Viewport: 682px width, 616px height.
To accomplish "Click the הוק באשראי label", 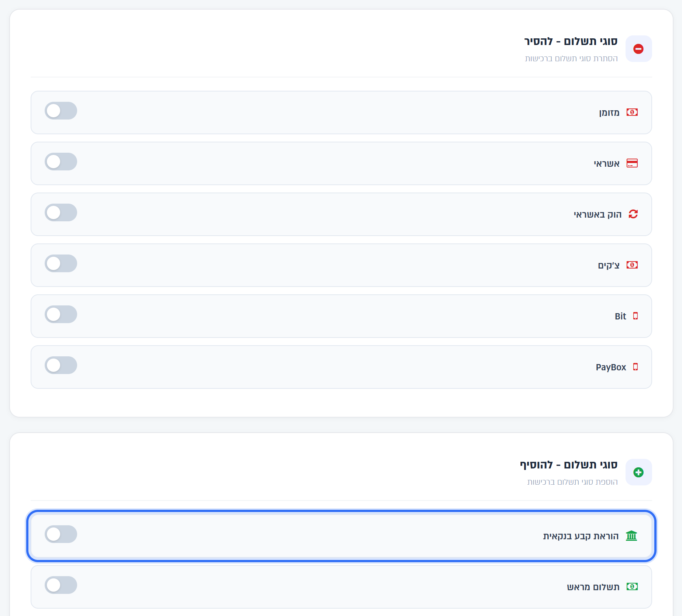I will click(x=598, y=214).
